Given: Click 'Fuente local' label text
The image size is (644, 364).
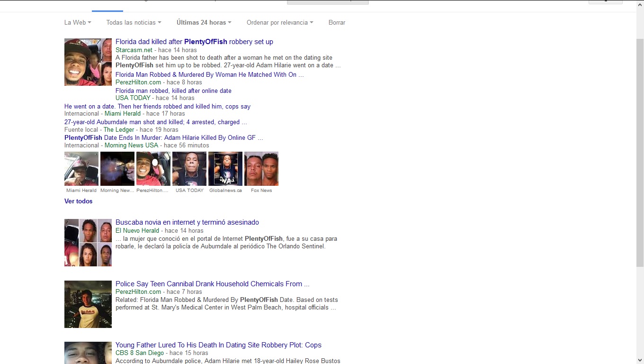Looking at the screenshot, I should 81,129.
